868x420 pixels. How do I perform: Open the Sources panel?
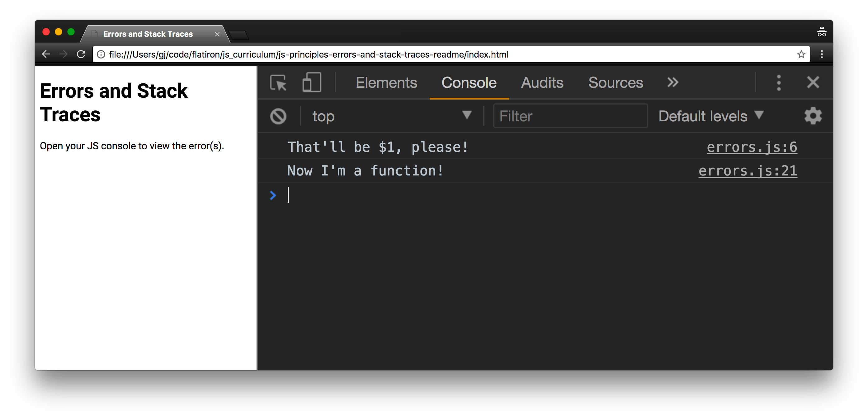coord(615,82)
